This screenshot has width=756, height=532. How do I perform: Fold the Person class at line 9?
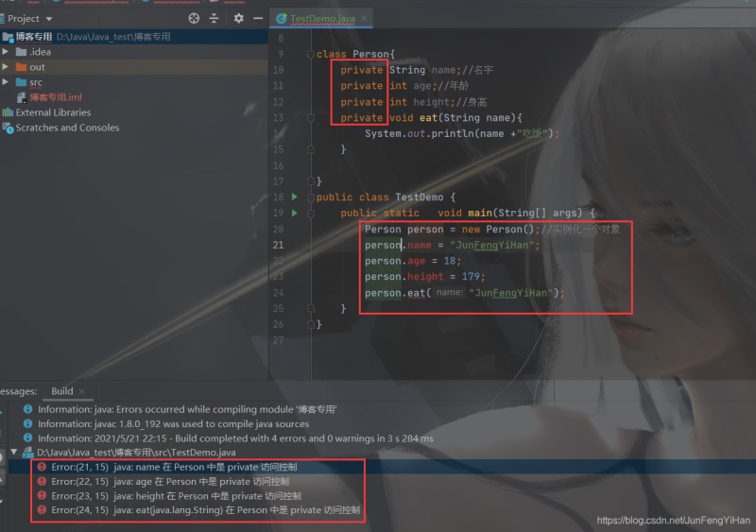[x=311, y=54]
